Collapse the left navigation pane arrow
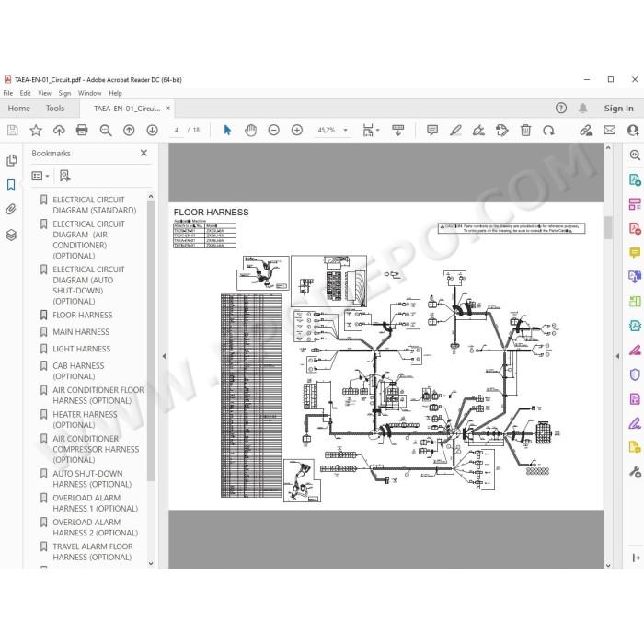644x644 pixels. [x=164, y=356]
